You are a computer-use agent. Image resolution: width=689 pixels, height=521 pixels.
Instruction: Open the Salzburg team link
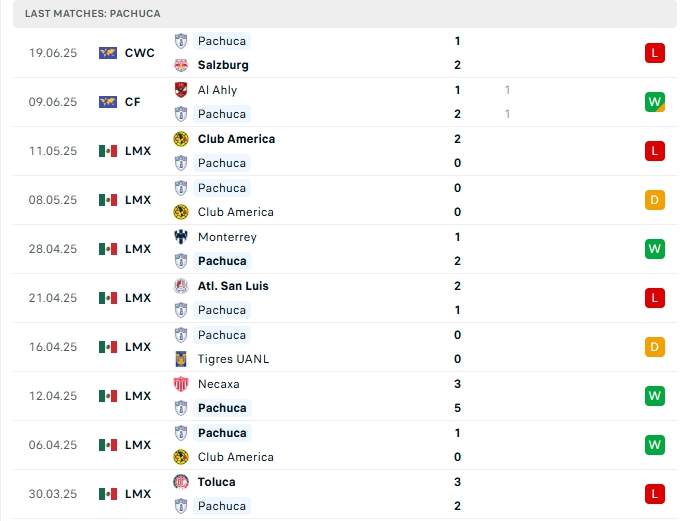tap(223, 65)
